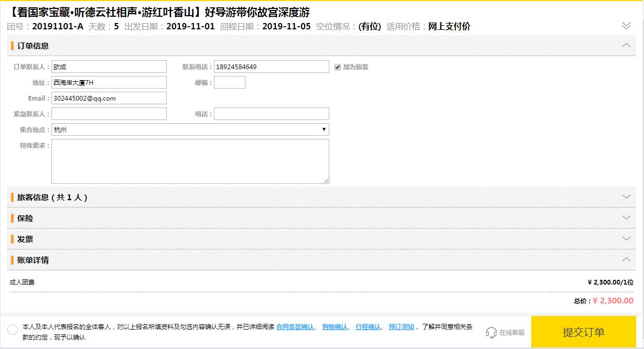Expand the tour header double-chevron icon
The width and height of the screenshot is (644, 349).
pyautogui.click(x=626, y=26)
